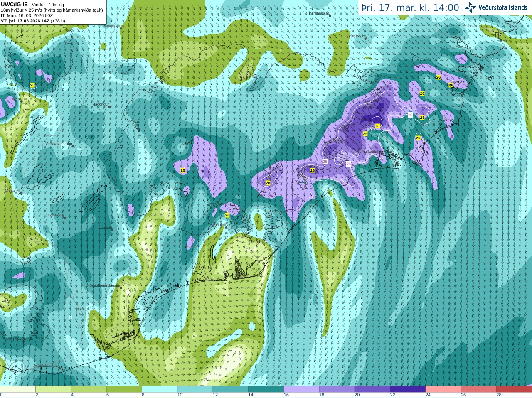Click the yellow 28 gust marker west of Hornafjarðarflugvöllur
The width and height of the screenshot is (532, 398).
pos(313,170)
